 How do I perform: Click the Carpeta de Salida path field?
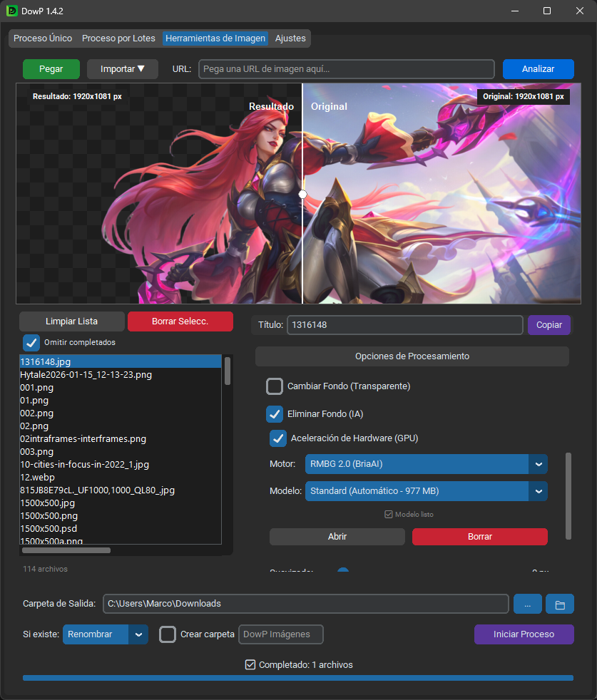coord(306,604)
